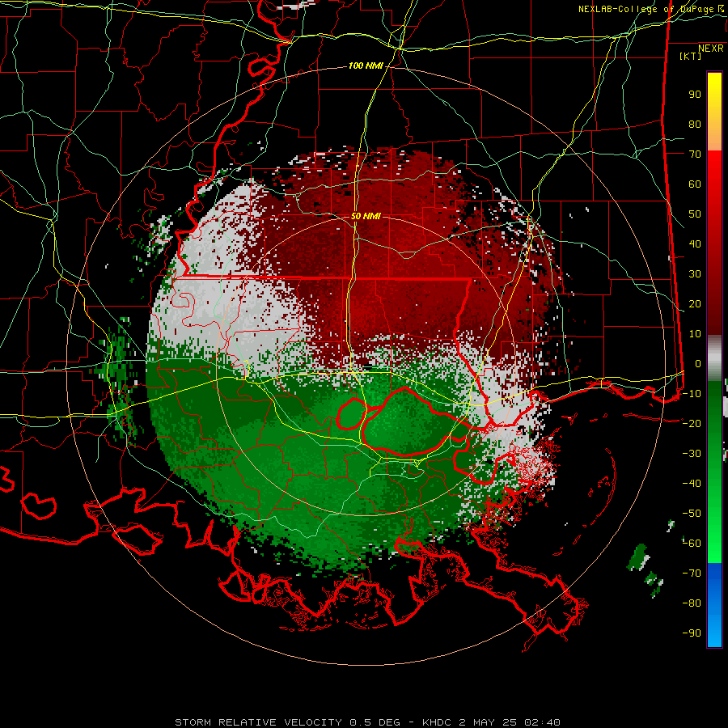
Task: Select the 70 knot scale label
Action: tap(695, 154)
